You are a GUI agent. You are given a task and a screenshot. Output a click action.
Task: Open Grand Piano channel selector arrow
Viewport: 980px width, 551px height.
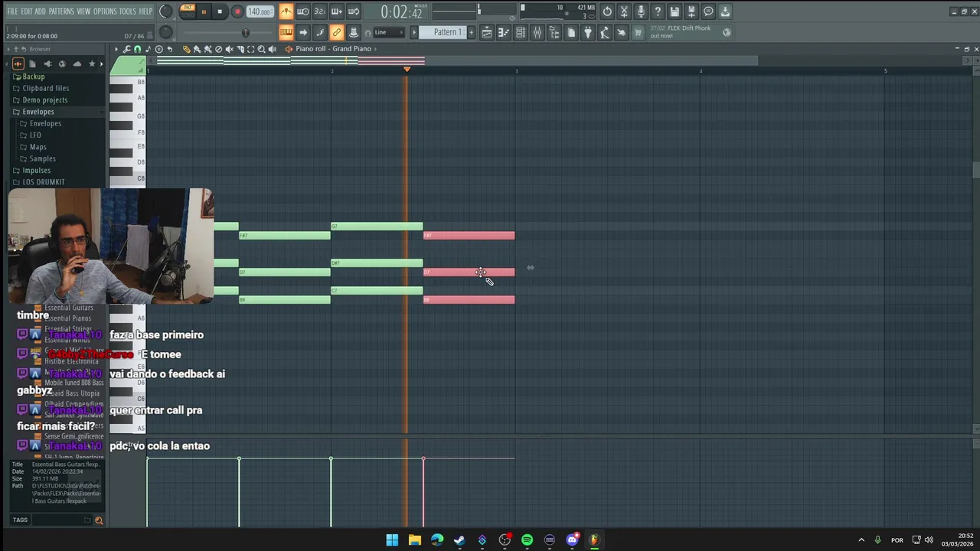(375, 49)
